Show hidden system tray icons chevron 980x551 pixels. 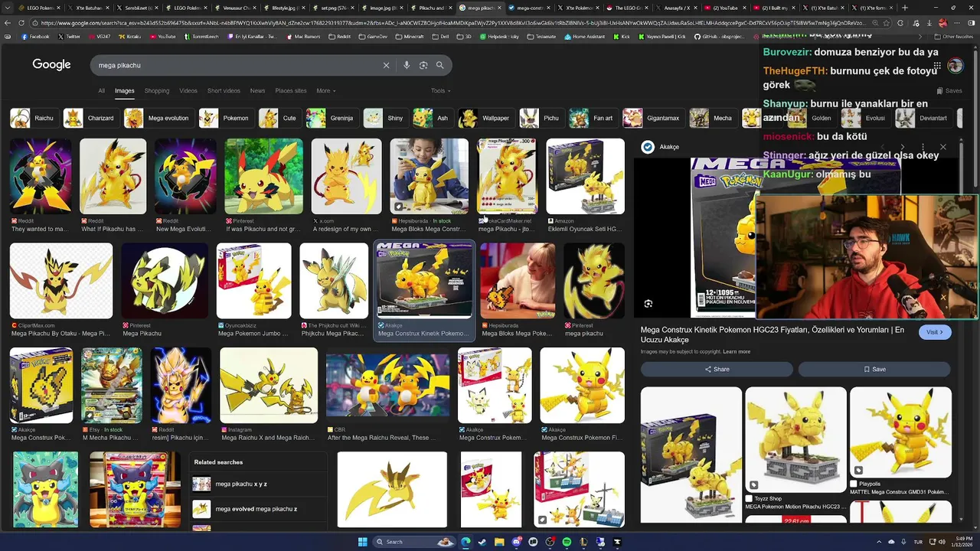[880, 542]
